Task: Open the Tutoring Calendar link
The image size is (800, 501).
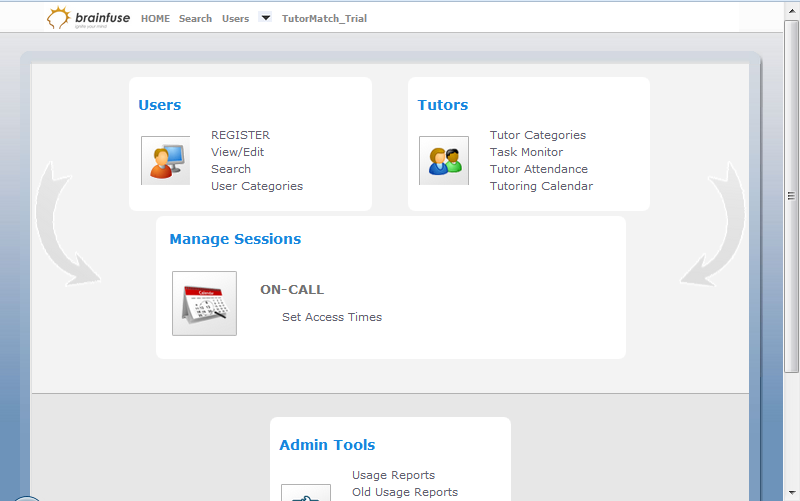Action: (541, 186)
